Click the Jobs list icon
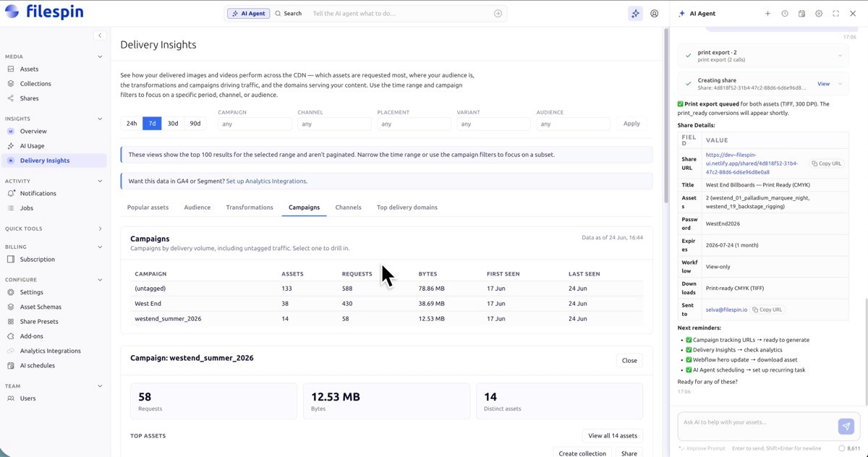Screen dimensions: 868x457 click(11, 208)
